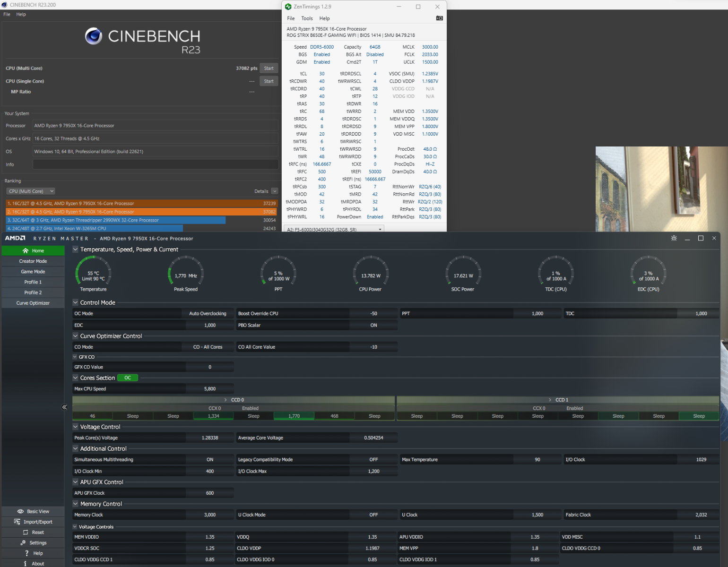Click Import/Export button
This screenshot has height=567, width=728.
(x=33, y=522)
